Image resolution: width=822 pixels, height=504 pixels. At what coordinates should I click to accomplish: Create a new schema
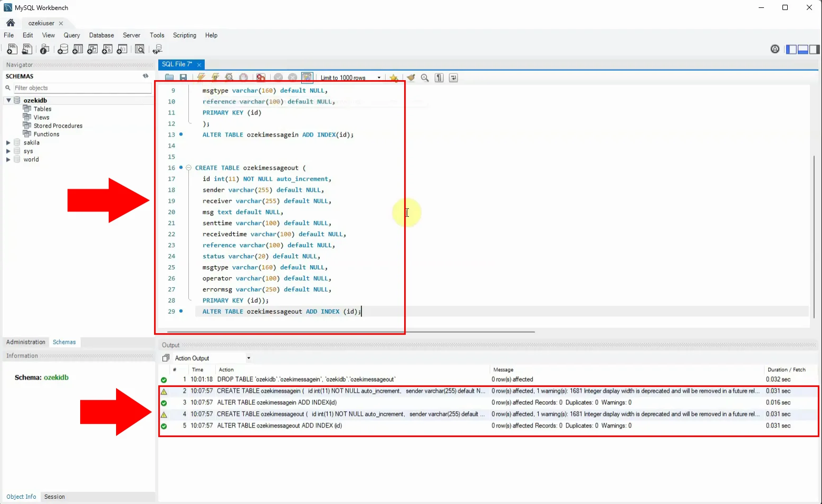pyautogui.click(x=63, y=49)
